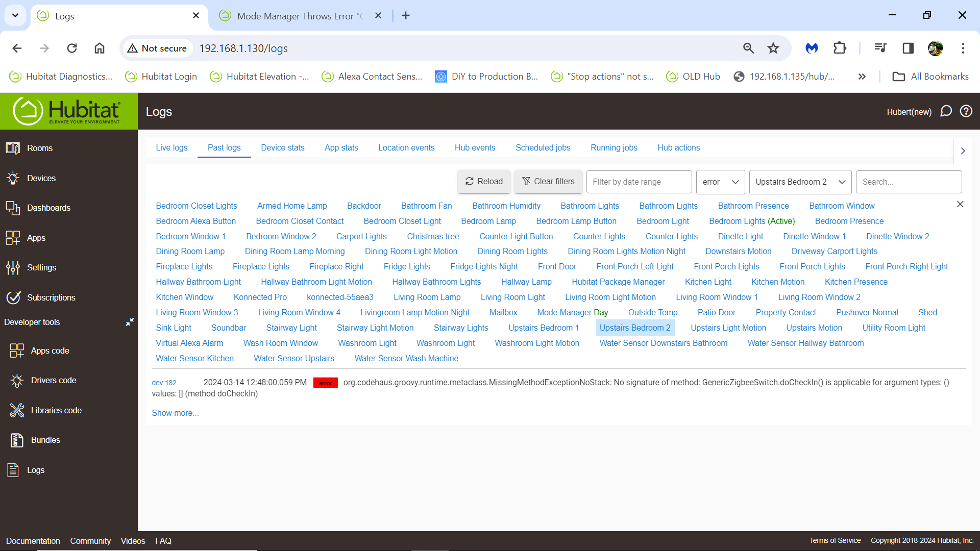Open the App stats tab
Image resolution: width=980 pixels, height=551 pixels.
(x=341, y=147)
